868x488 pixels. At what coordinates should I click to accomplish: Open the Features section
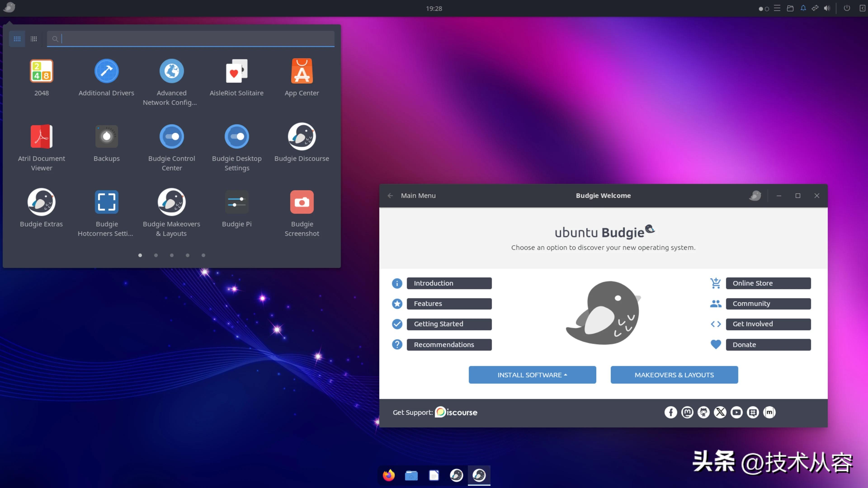point(449,304)
